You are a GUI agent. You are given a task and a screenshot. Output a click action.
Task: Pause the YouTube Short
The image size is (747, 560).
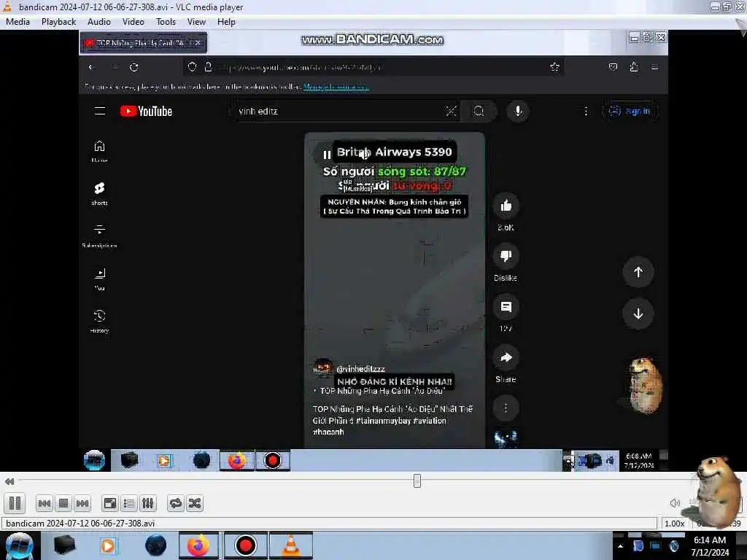pyautogui.click(x=327, y=155)
